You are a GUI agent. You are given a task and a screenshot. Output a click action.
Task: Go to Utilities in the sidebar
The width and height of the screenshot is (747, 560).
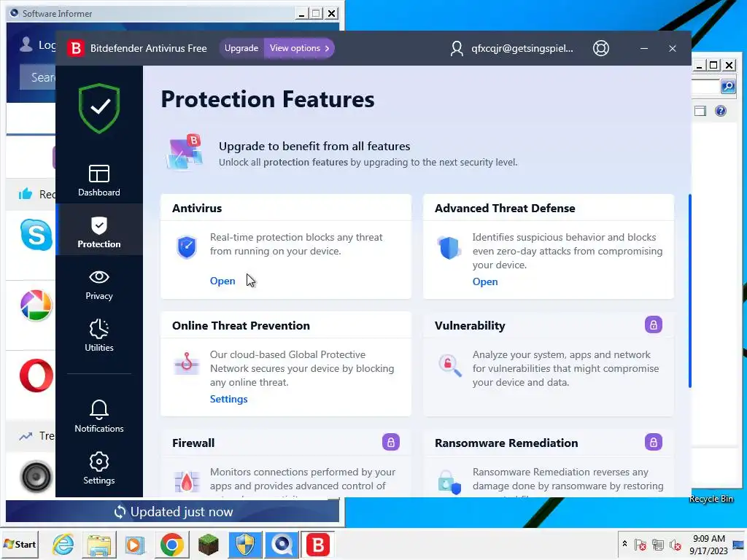(x=99, y=335)
